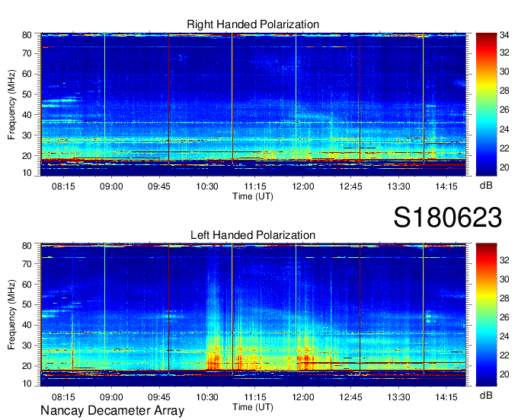Click 08:15 tick on right-handed plot
Screen dimensions: 518x420
coord(63,186)
